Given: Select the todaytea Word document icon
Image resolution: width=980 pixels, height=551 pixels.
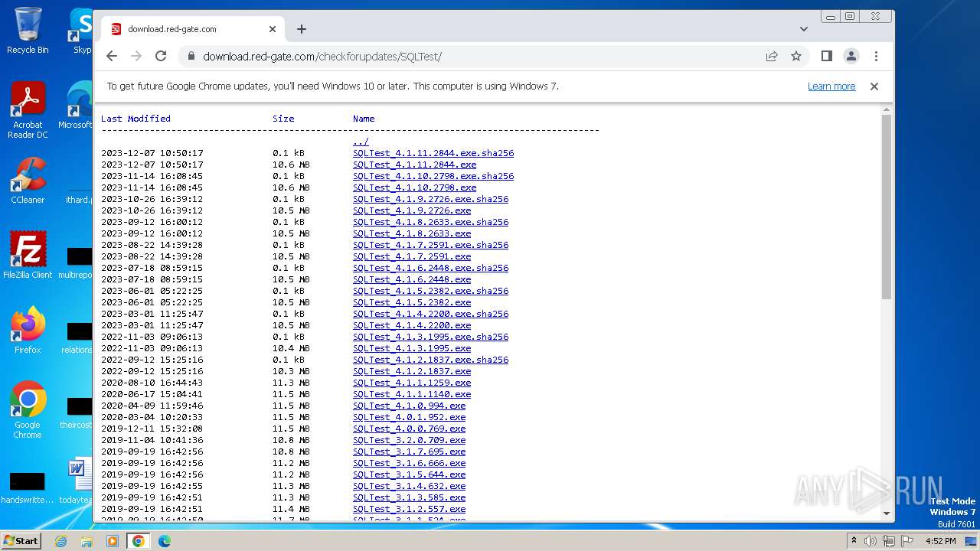Looking at the screenshot, I should tap(77, 482).
